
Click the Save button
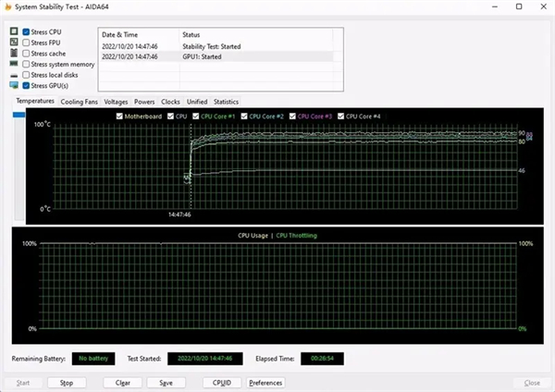166,382
